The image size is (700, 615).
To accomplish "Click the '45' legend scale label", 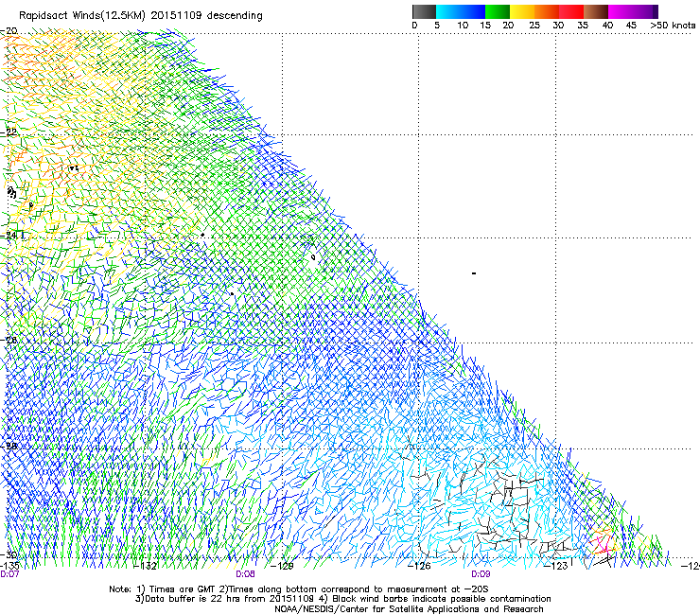I will pyautogui.click(x=631, y=26).
